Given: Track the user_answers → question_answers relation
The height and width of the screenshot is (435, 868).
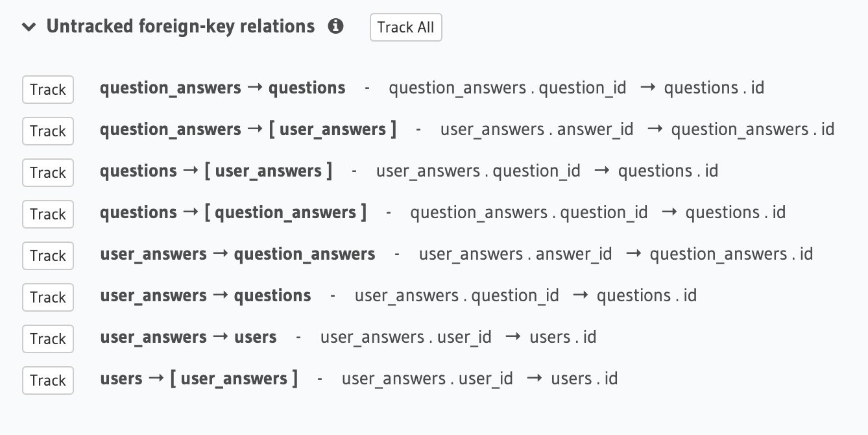Looking at the screenshot, I should [48, 256].
